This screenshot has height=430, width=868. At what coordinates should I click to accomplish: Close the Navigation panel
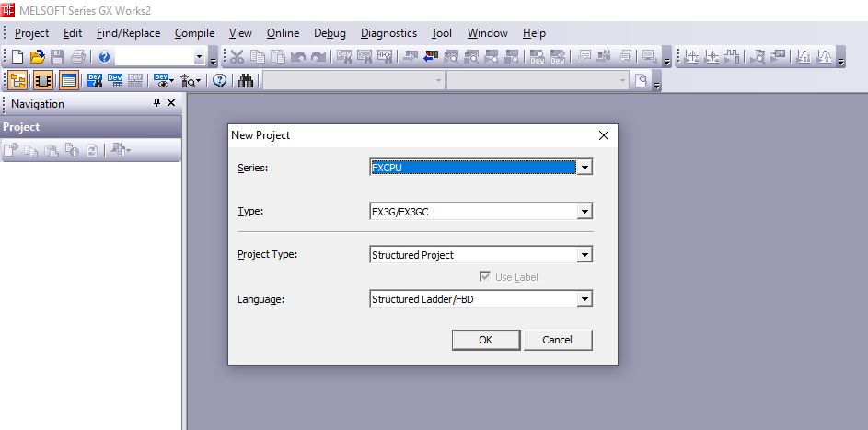[x=171, y=103]
